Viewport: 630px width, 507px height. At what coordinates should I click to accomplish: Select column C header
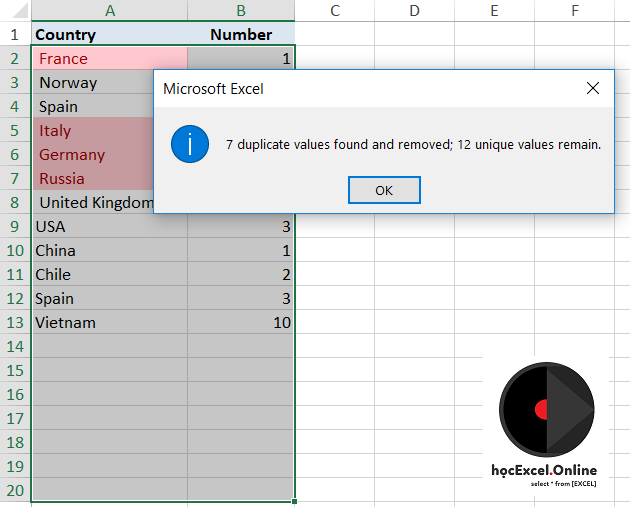[335, 10]
